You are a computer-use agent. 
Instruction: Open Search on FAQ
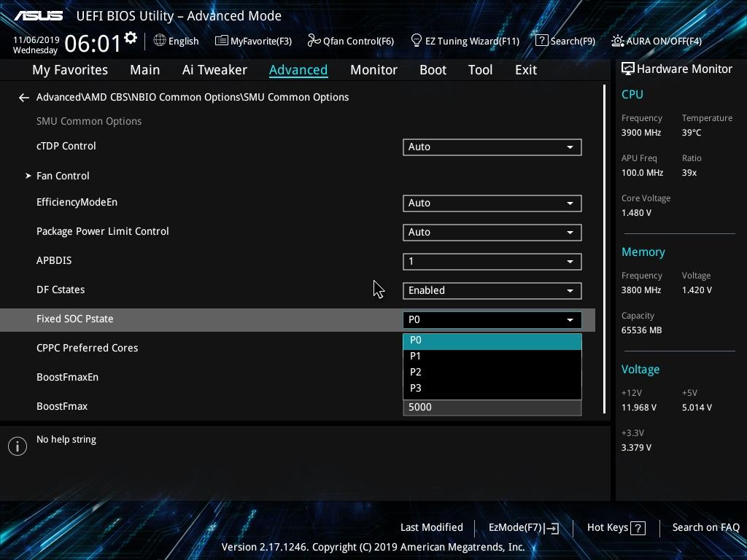tap(705, 528)
